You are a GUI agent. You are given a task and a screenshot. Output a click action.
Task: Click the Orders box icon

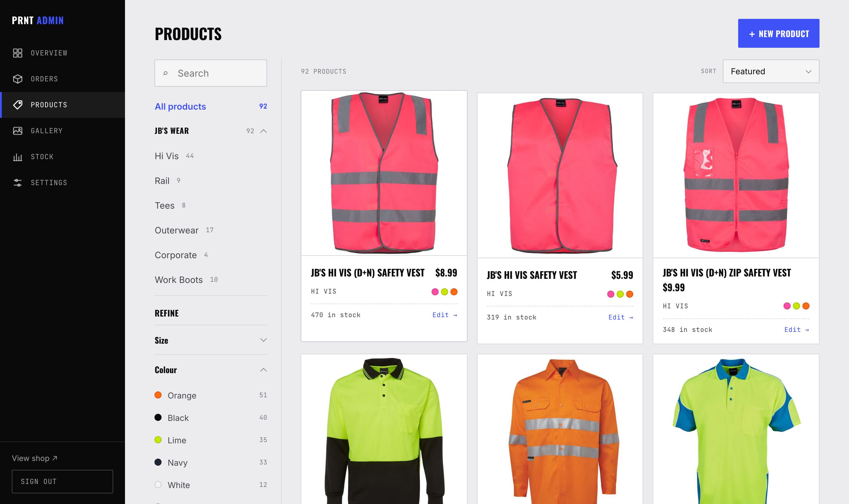point(18,79)
